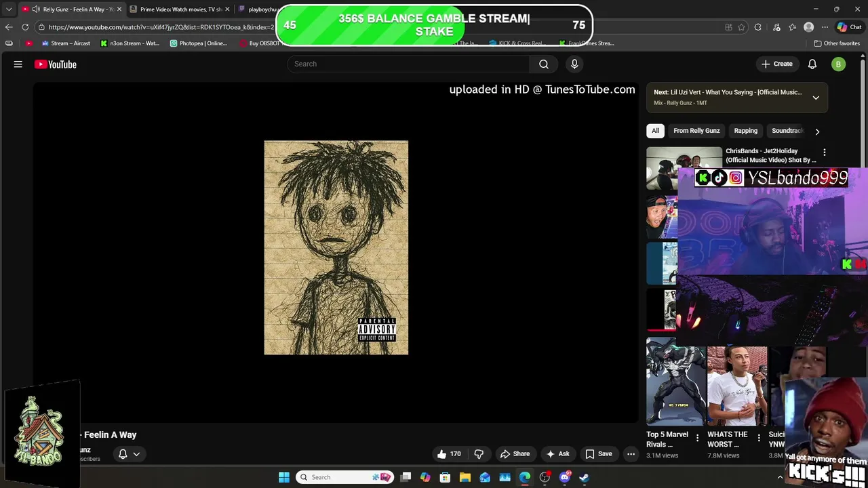Viewport: 868px width, 488px height.
Task: Open Windows Start menu
Action: click(284, 477)
